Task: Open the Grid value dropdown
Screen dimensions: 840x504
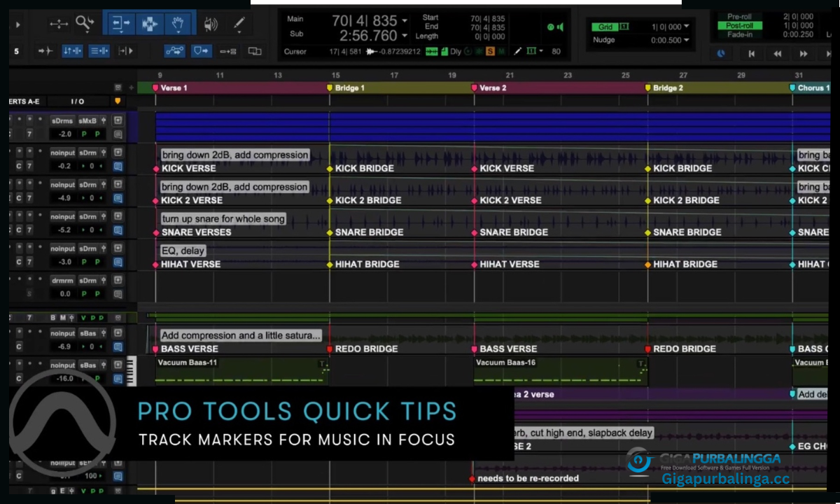Action: coord(686,27)
